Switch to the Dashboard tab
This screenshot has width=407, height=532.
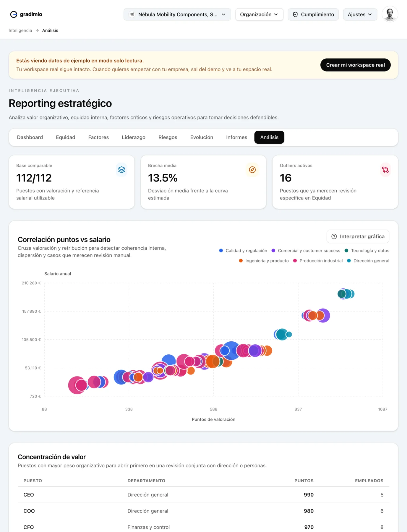pyautogui.click(x=30, y=137)
